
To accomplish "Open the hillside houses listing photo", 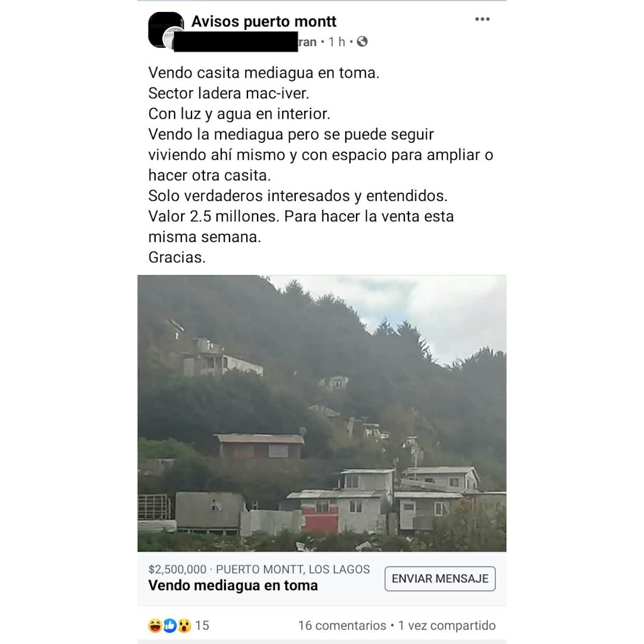I will point(322,413).
